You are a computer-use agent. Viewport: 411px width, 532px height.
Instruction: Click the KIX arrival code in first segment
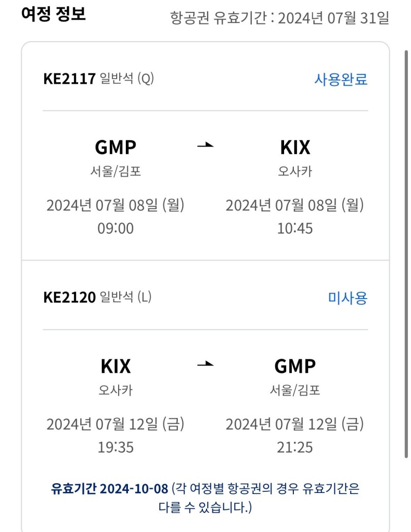pos(295,147)
